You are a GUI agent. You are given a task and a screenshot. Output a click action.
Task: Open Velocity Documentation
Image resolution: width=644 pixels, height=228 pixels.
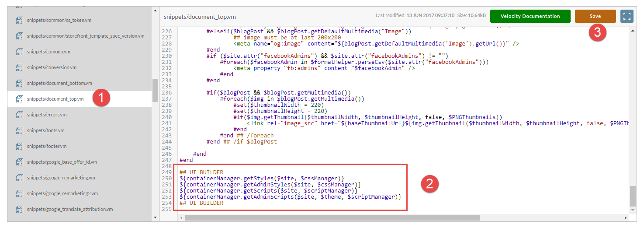pos(530,16)
